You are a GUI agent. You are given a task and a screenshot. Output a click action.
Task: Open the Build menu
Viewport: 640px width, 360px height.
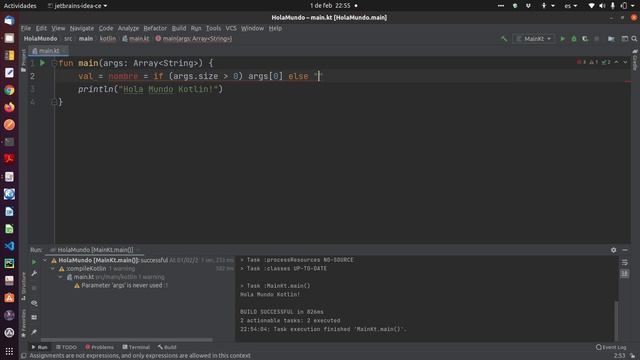click(179, 28)
